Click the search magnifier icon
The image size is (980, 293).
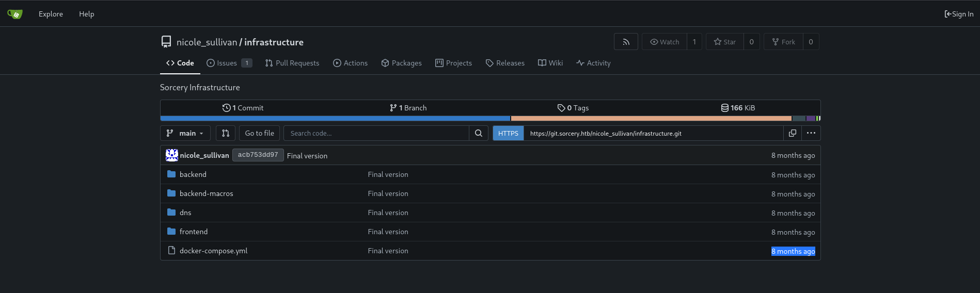coord(479,133)
